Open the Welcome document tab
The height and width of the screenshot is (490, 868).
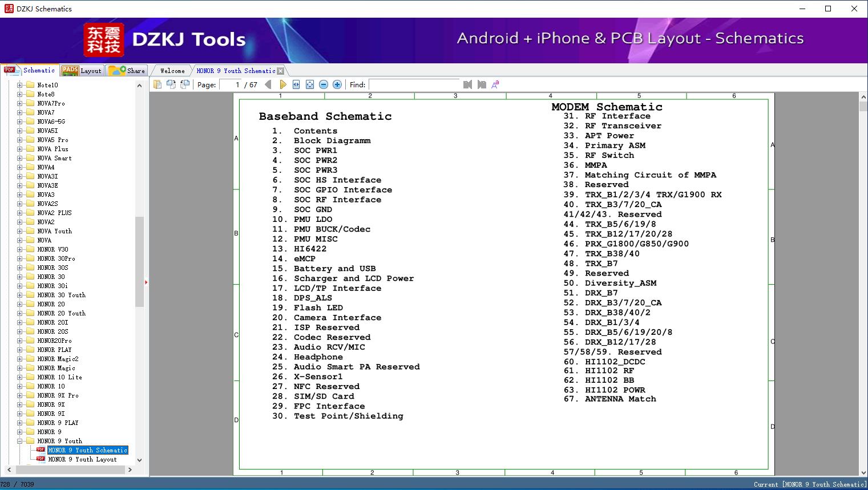172,71
